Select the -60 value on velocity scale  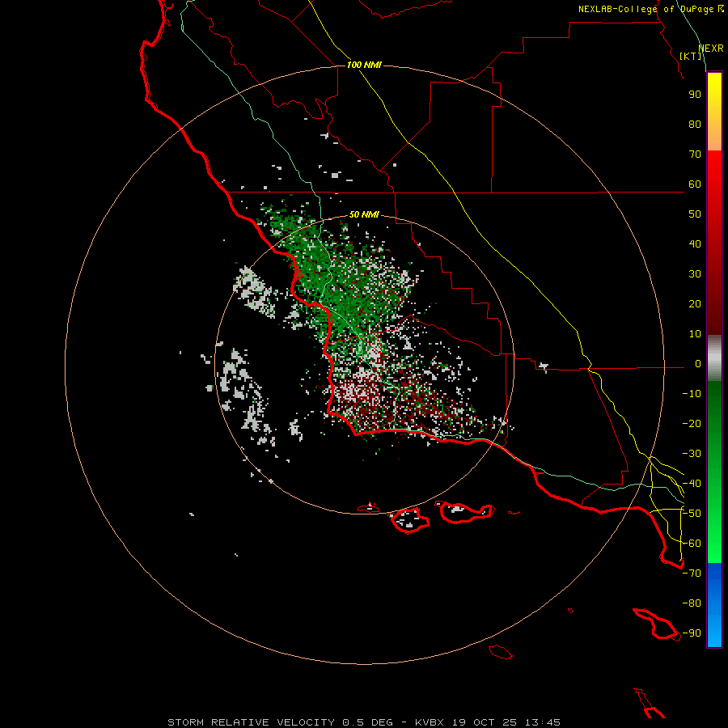click(692, 544)
